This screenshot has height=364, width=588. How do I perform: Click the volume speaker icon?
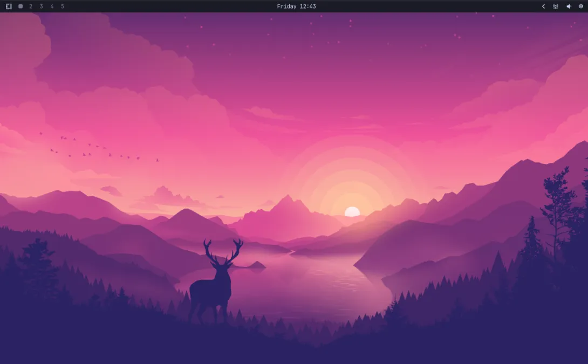[569, 6]
